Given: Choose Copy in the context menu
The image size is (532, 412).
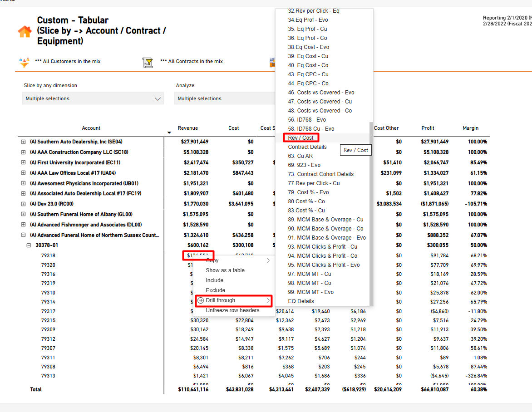Looking at the screenshot, I should pyautogui.click(x=234, y=260).
